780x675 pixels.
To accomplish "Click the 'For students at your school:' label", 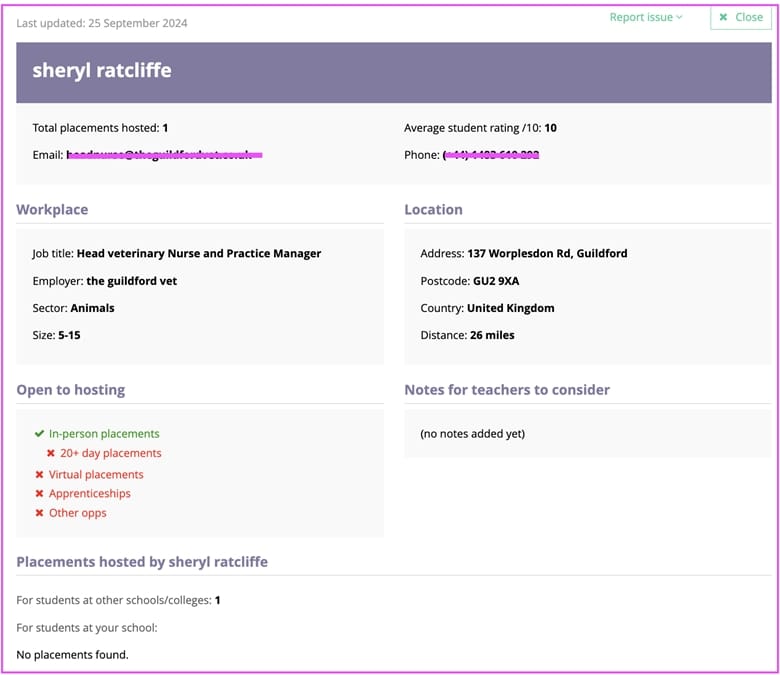I will pyautogui.click(x=87, y=628).
